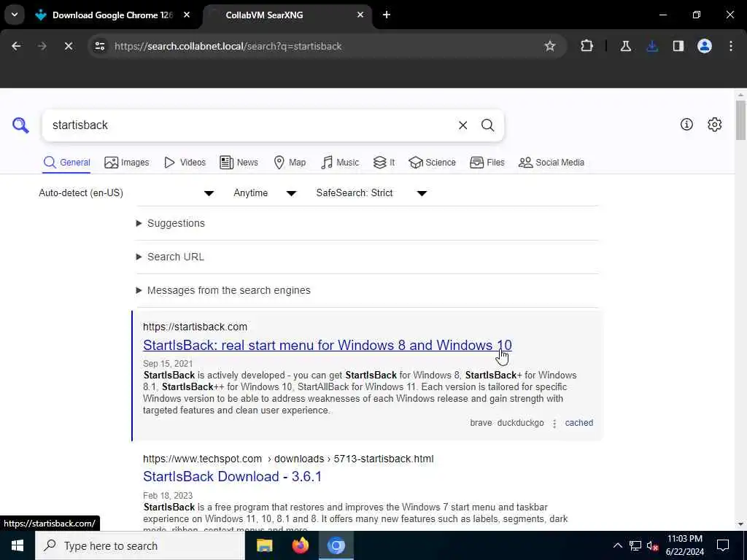Switch to Social Media category
The height and width of the screenshot is (560, 747).
[551, 163]
